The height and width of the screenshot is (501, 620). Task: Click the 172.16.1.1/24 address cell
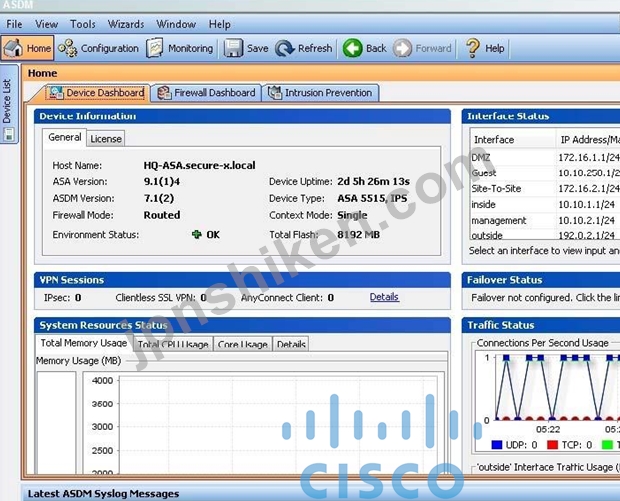coord(588,157)
